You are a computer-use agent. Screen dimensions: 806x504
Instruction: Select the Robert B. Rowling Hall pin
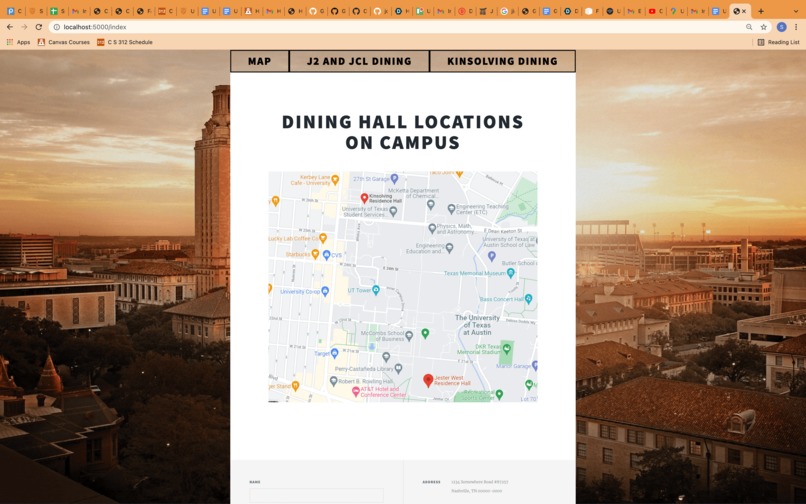[x=333, y=381]
